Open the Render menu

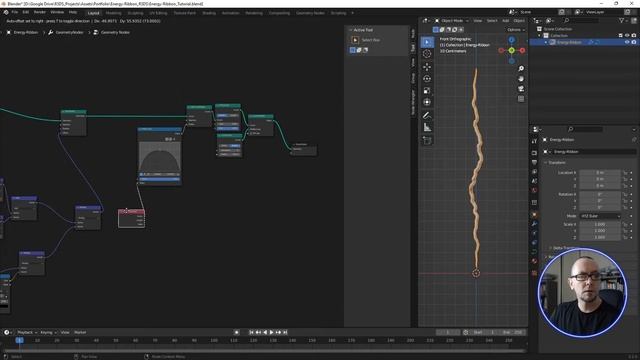(40, 12)
